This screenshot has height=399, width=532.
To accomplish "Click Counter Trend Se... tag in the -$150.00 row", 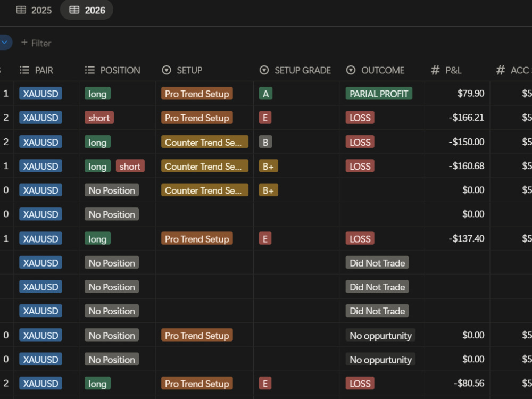I will 205,142.
